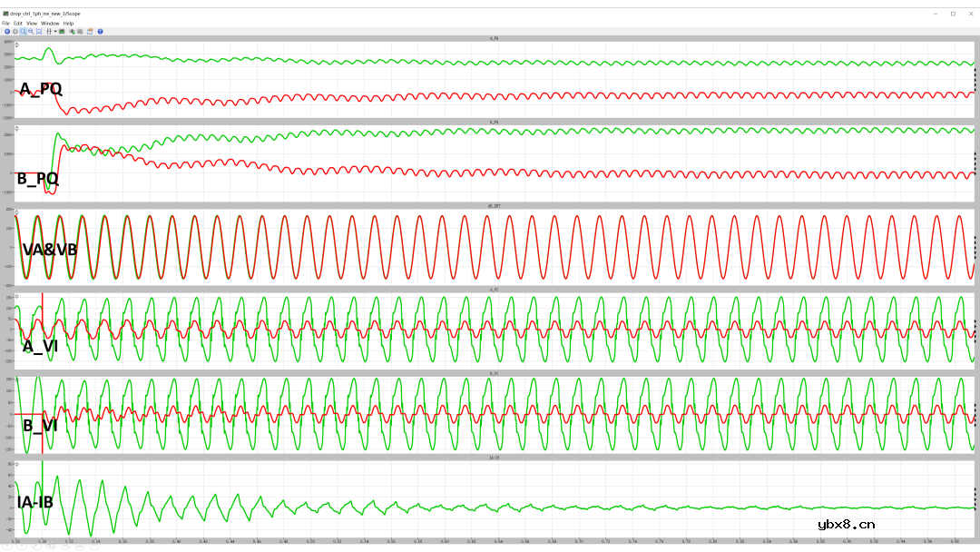Open the Window menu
The image size is (980, 552).
50,23
